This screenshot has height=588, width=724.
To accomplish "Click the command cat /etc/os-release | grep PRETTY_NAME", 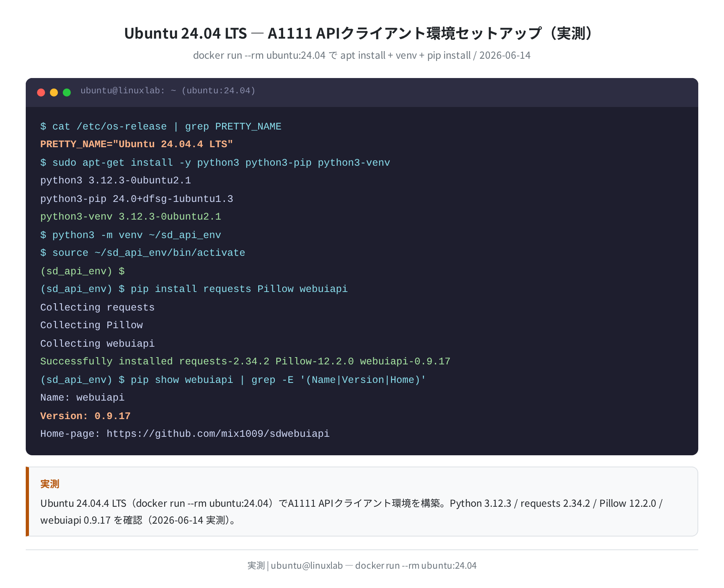I will point(161,127).
